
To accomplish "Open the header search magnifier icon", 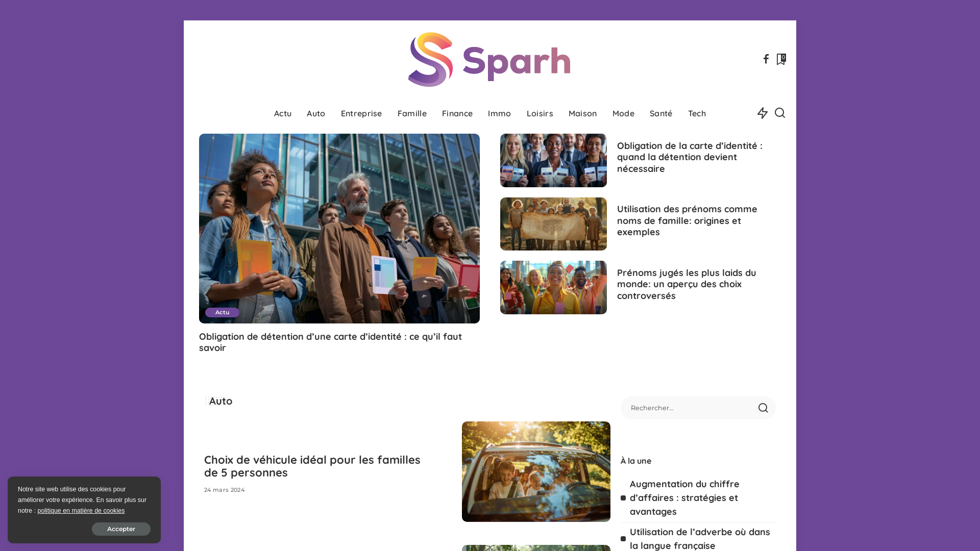I will pos(779,113).
